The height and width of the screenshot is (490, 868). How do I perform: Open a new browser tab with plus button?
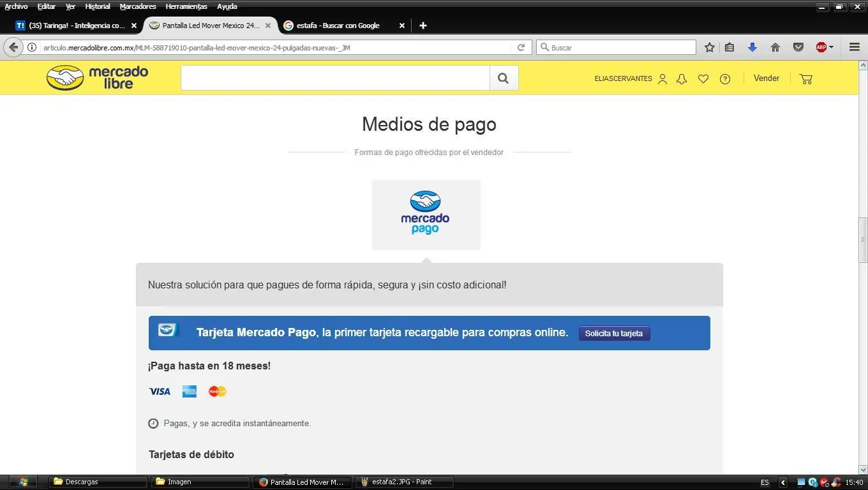coord(423,26)
